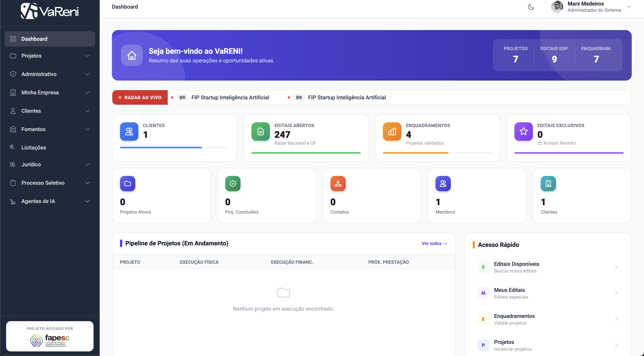Click the EDITAIS ABERTOS green progress bar
The height and width of the screenshot is (356, 644).
(x=306, y=153)
